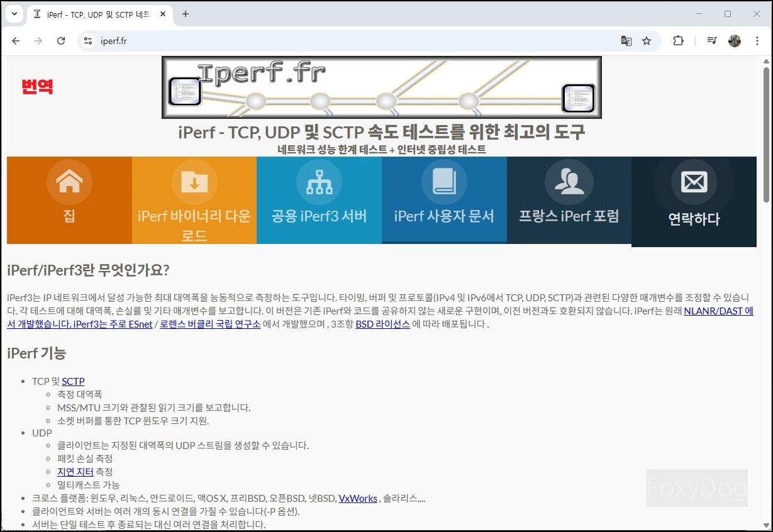Click the scrollbar down arrow
The height and width of the screenshot is (532, 773).
[766, 524]
